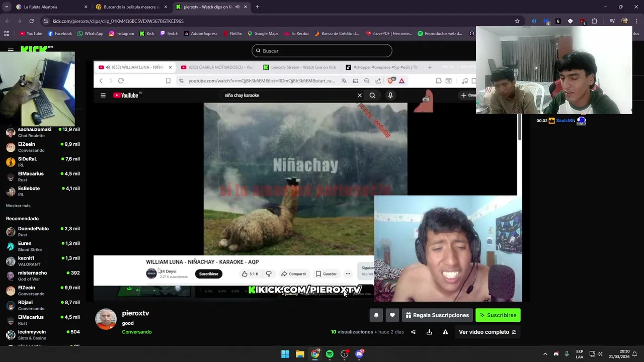Open Spotify from taskbar
The image size is (644, 362).
click(x=330, y=354)
